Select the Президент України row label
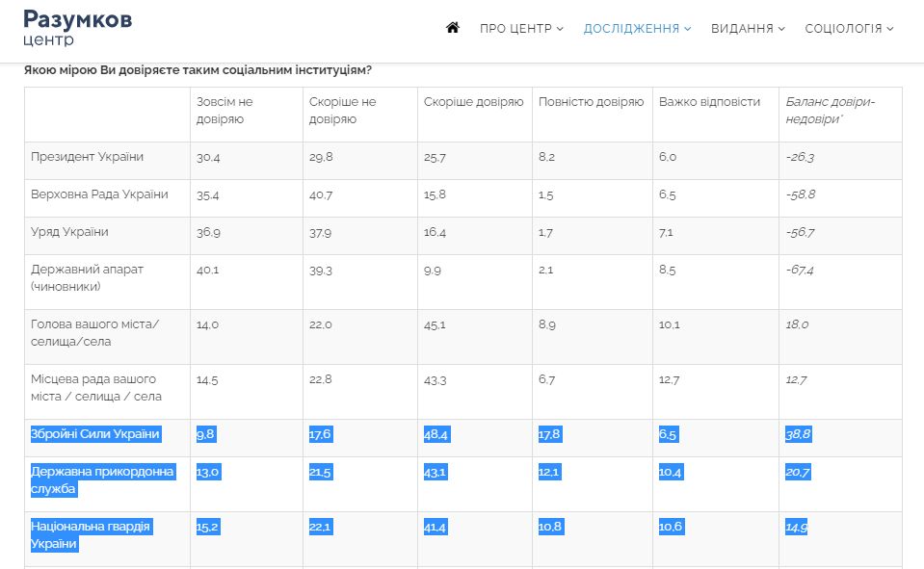924x569 pixels. click(x=87, y=157)
